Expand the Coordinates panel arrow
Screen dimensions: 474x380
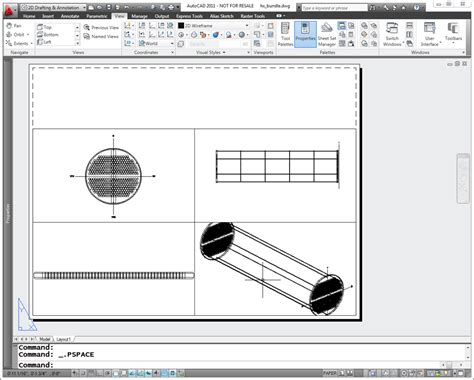click(173, 52)
